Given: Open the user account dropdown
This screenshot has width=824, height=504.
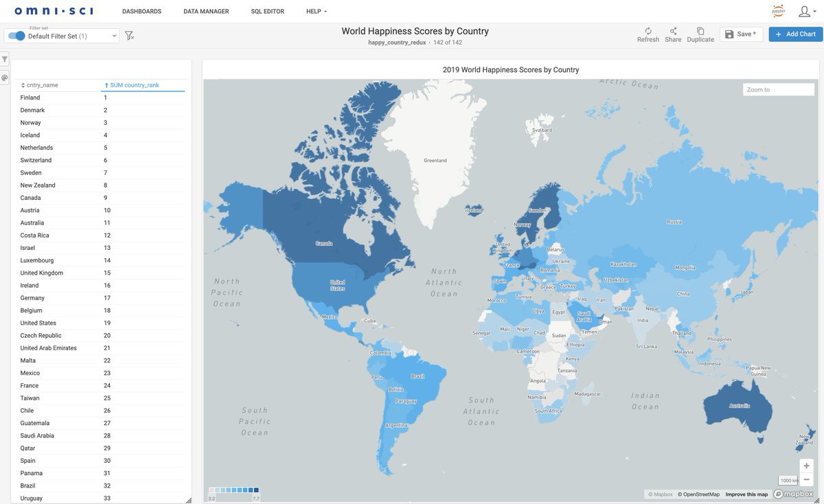Looking at the screenshot, I should point(806,11).
